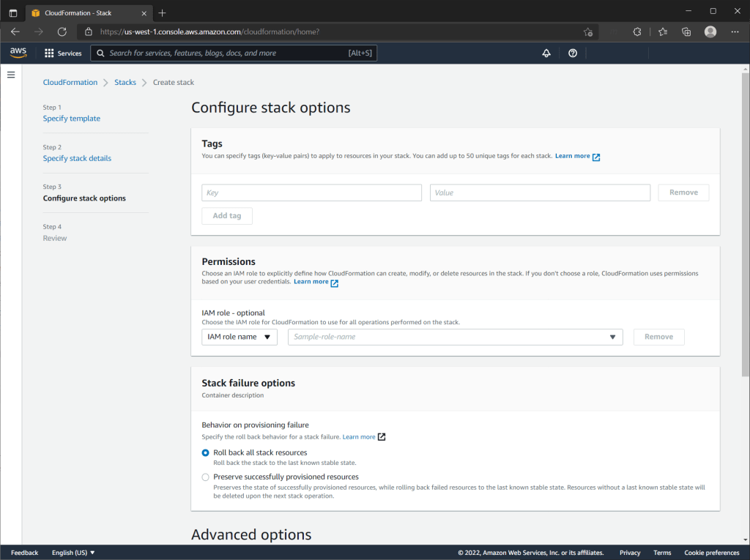750x560 pixels.
Task: Click the tag Key input field
Action: pos(311,193)
